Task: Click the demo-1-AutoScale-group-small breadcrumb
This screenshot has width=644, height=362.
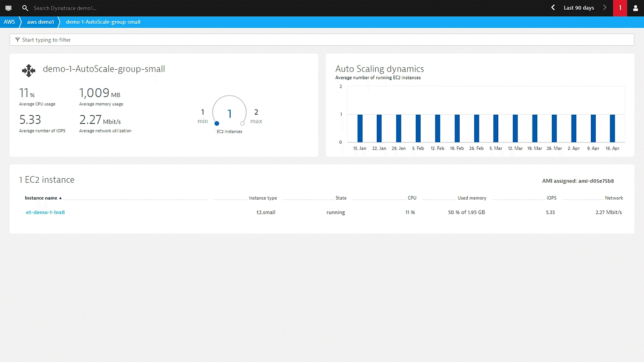Action: 103,22
